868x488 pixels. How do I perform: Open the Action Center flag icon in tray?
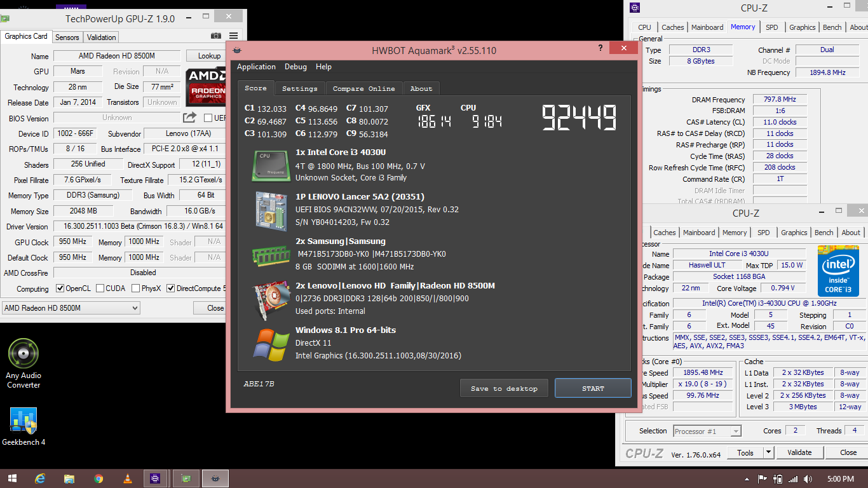763,478
